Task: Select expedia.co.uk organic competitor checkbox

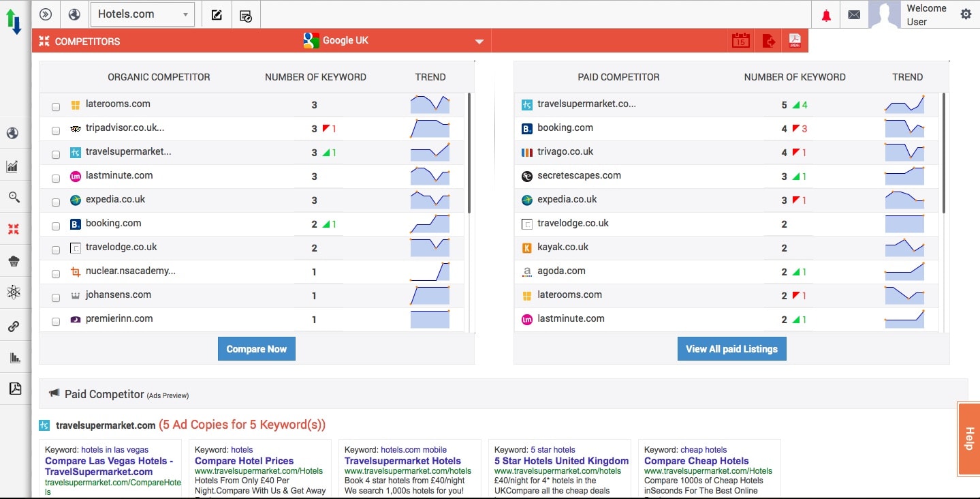Action: coord(56,202)
